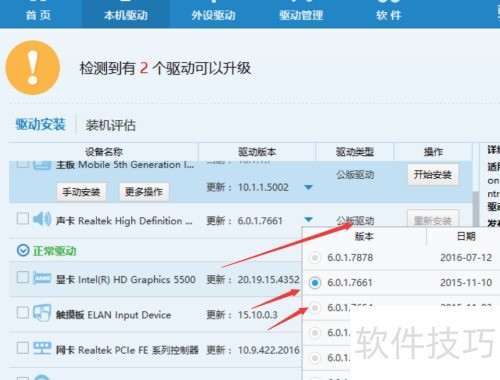Viewport: 500px width, 380px height.
Task: Tick the 主板 Mobile 5th Generation checkbox
Action: [23, 164]
